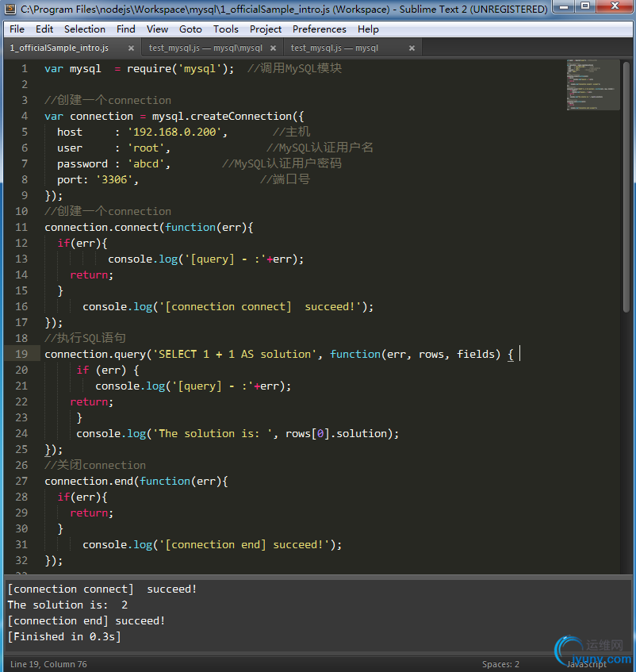Open the Goto menu
Screen dimensions: 636x672
[x=190, y=29]
